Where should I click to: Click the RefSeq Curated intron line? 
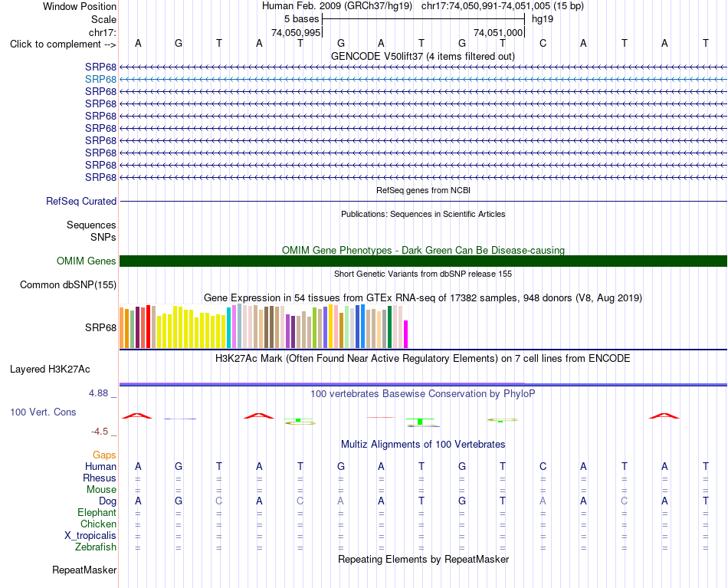(x=423, y=201)
